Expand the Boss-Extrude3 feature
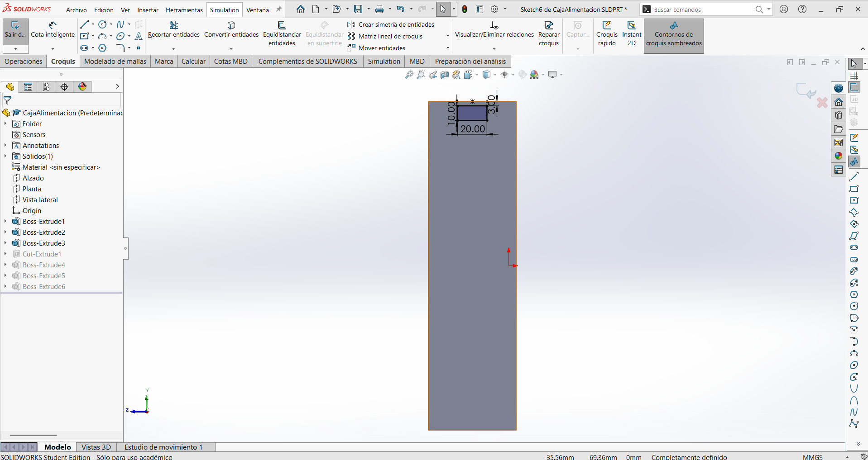Screen dimensions: 868x460 [5, 243]
